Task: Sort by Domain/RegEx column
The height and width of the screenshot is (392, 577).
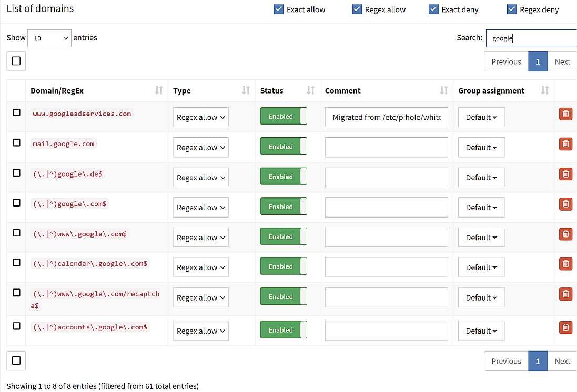Action: (x=159, y=91)
